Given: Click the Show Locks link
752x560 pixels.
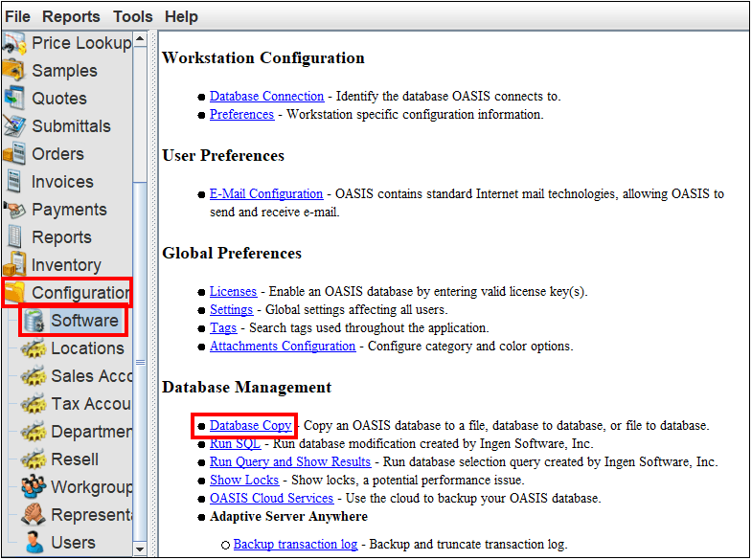Looking at the screenshot, I should pyautogui.click(x=244, y=481).
